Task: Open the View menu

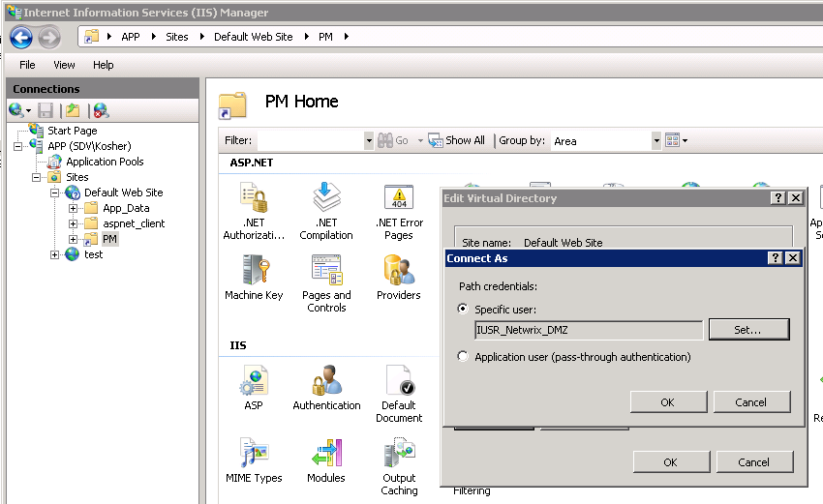Action: pyautogui.click(x=64, y=65)
